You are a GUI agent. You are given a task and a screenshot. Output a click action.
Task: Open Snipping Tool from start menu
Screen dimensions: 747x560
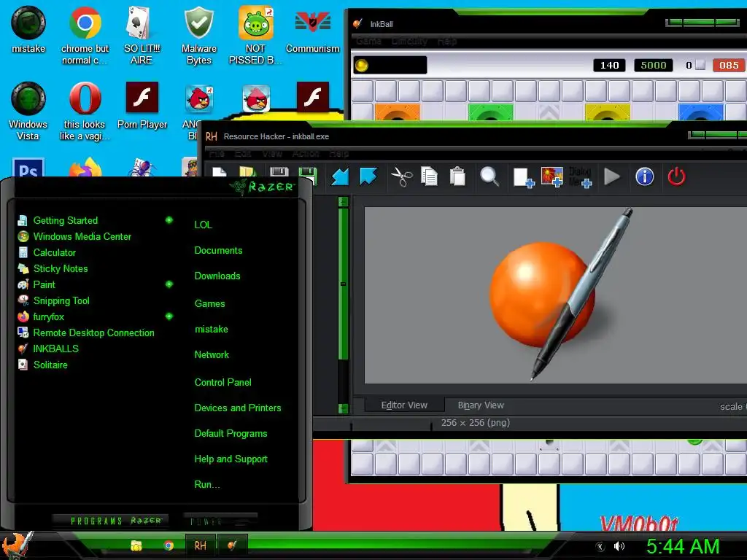tap(53, 300)
